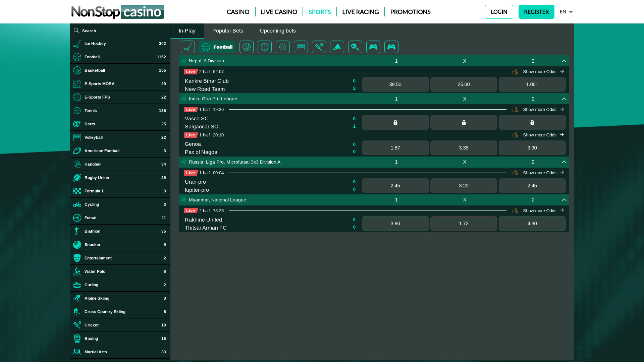Screen dimensions: 644x362
Task: Switch to the Popular Bets tab
Action: point(227,31)
